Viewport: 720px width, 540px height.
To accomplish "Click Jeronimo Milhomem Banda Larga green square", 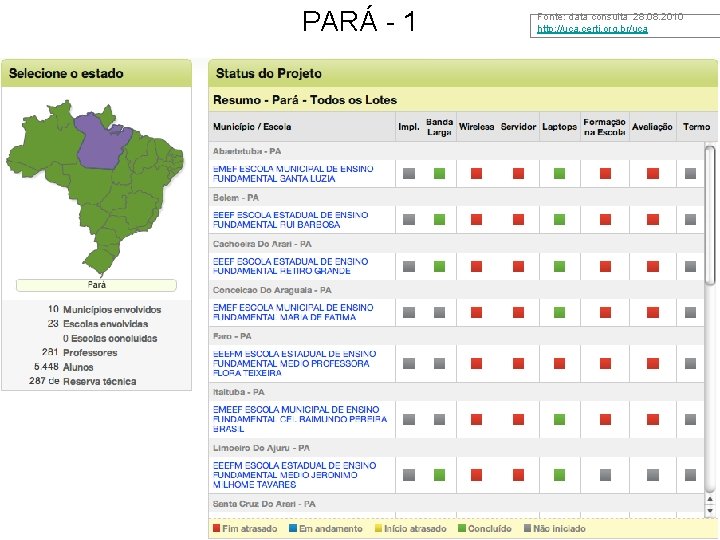I will (x=439, y=475).
